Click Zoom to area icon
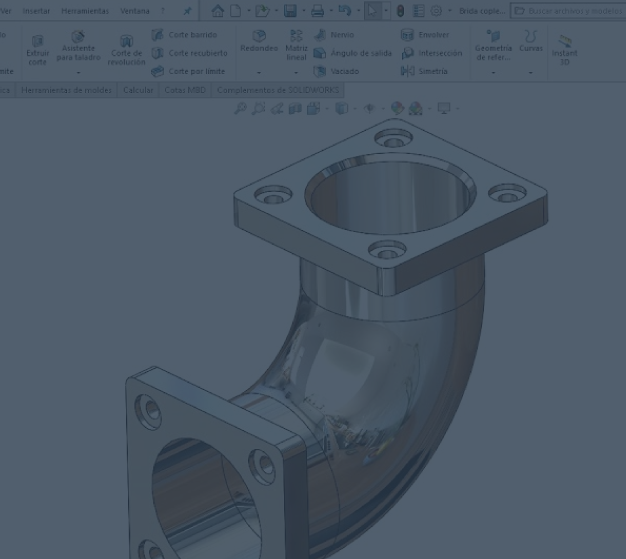The height and width of the screenshot is (559, 626). tap(258, 108)
